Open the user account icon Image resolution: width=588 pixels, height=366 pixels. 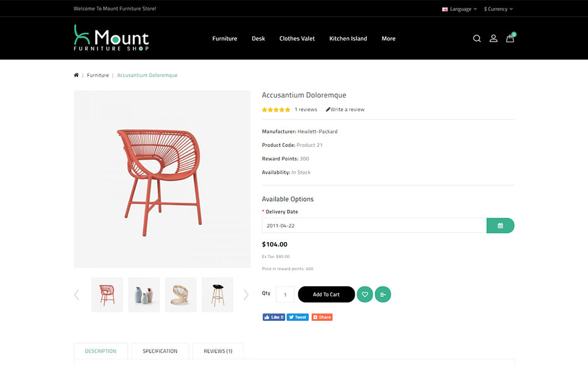(x=494, y=38)
